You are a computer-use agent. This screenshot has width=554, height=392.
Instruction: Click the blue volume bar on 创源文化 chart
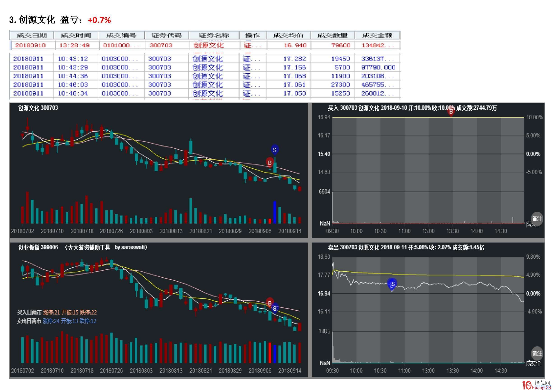pyautogui.click(x=275, y=212)
